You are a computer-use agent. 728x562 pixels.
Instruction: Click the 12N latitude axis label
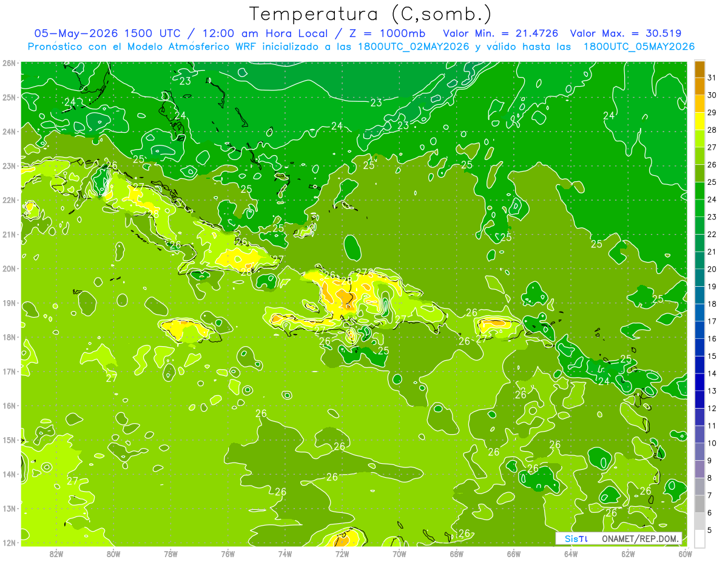[8, 543]
